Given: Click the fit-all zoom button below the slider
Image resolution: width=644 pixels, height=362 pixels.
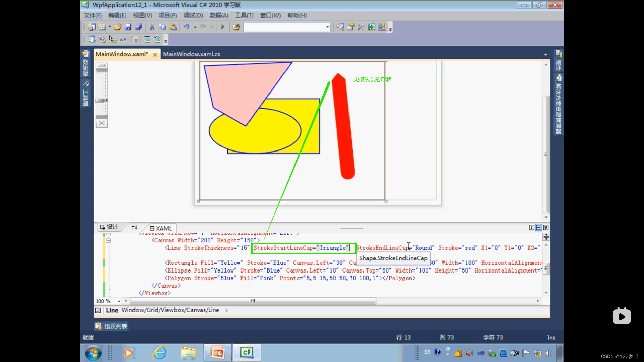Looking at the screenshot, I should click(102, 123).
